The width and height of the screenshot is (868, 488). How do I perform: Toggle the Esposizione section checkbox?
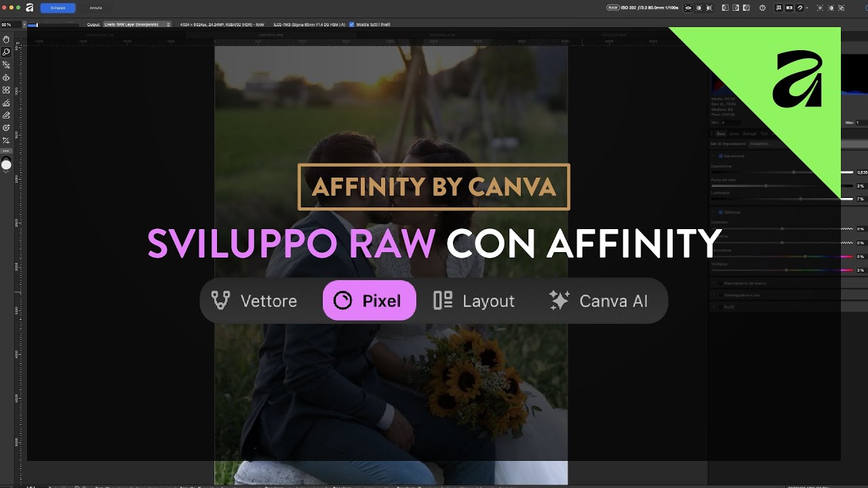721,156
